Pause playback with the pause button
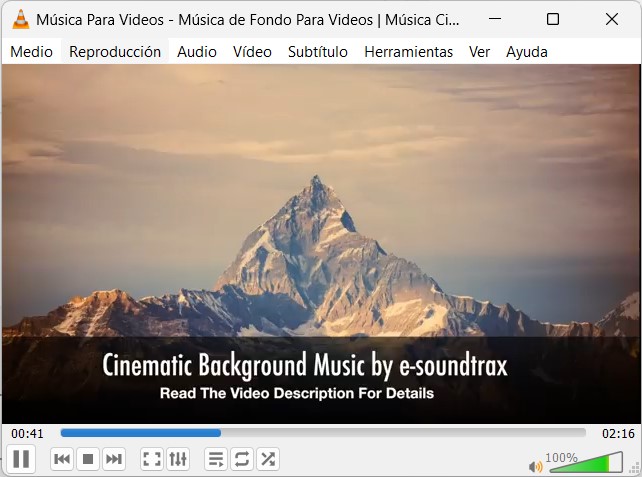 [21, 459]
